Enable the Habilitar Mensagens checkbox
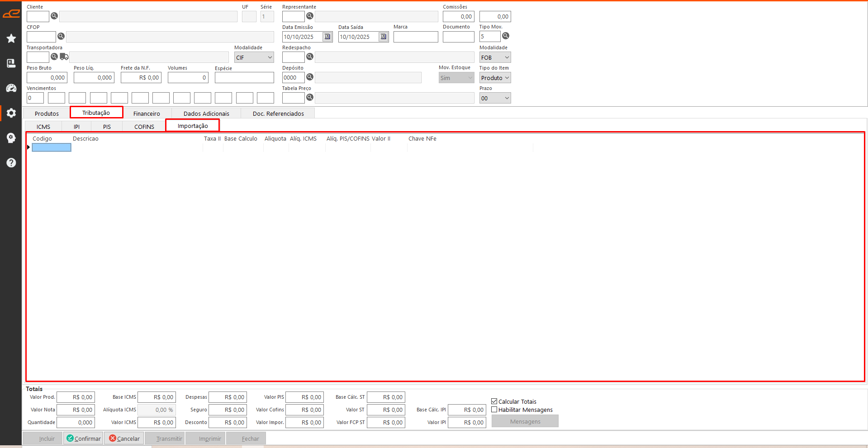Image resolution: width=868 pixels, height=448 pixels. 494,410
